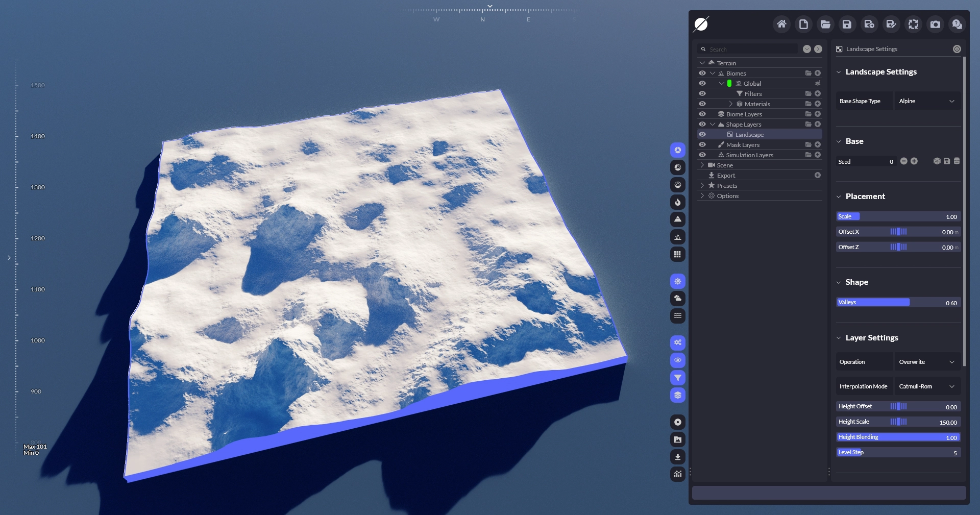Click the water waves sidebar icon
The image size is (980, 515).
click(677, 315)
